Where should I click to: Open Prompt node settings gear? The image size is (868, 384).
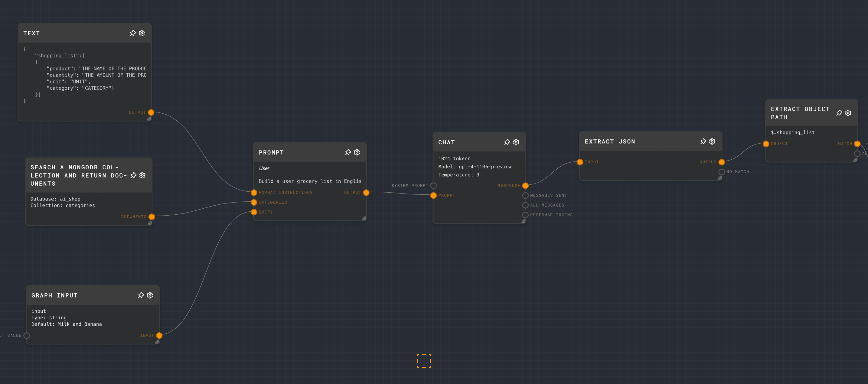(357, 152)
